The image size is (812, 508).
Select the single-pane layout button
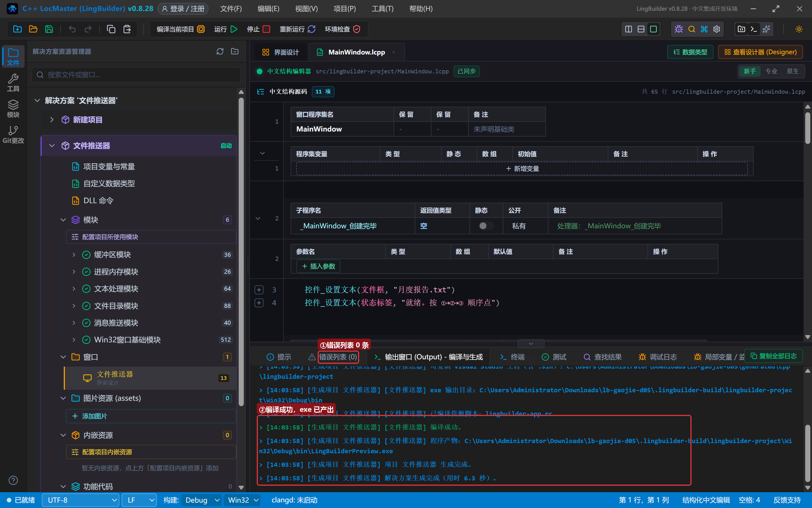click(x=653, y=29)
